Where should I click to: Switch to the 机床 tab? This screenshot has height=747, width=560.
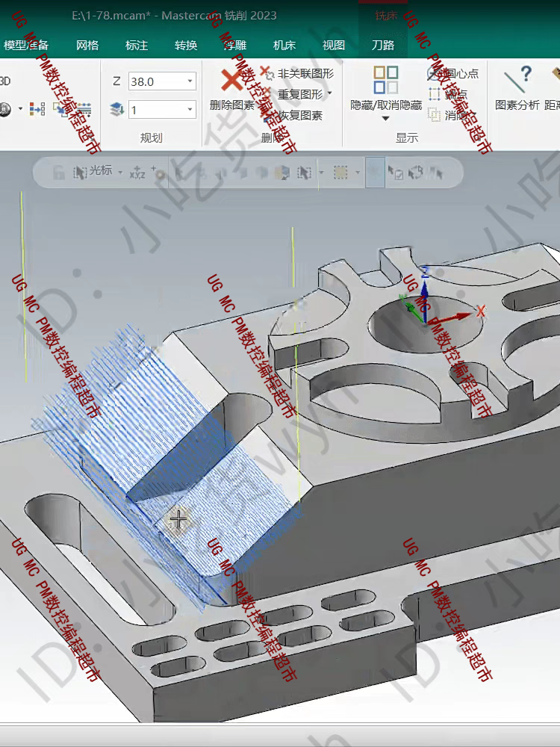pos(284,46)
